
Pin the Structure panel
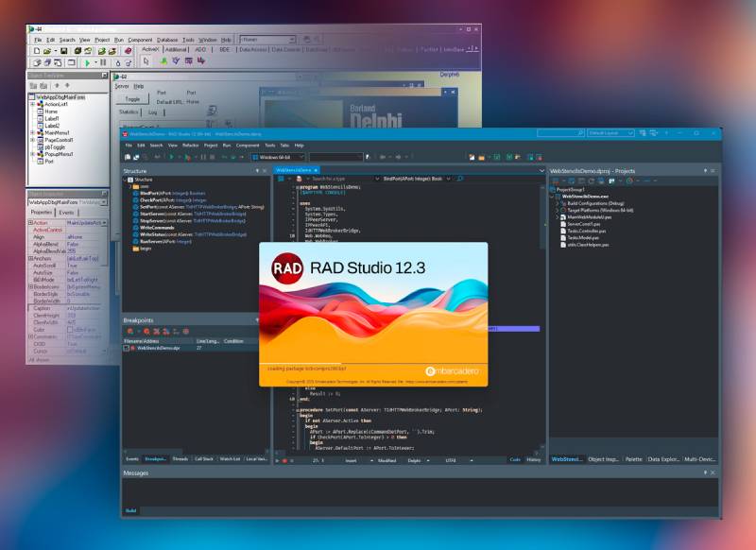[257, 171]
